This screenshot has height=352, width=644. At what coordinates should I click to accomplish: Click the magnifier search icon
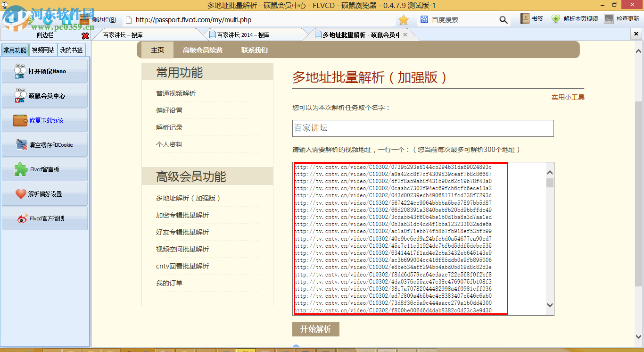pyautogui.click(x=504, y=20)
